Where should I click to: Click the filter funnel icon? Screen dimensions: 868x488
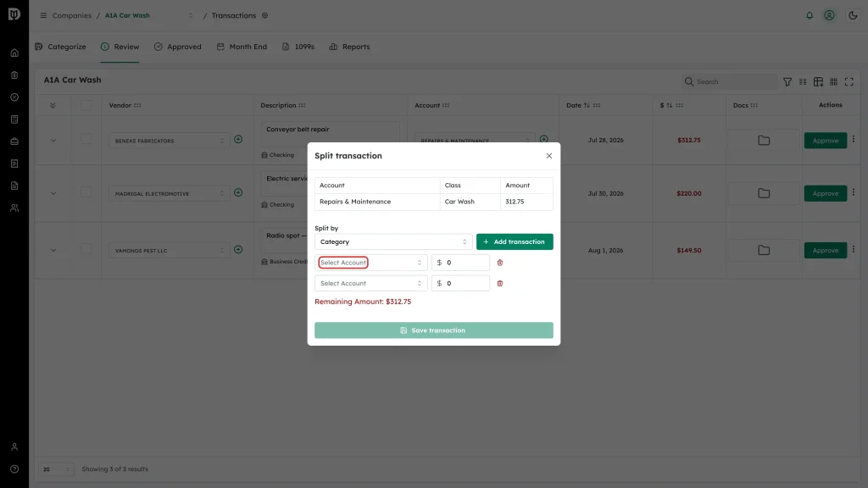(787, 82)
